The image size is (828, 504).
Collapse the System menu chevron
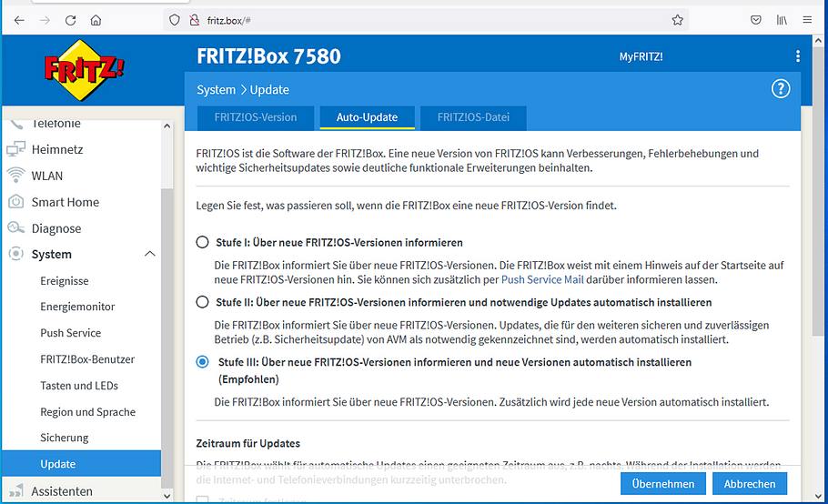tap(150, 255)
